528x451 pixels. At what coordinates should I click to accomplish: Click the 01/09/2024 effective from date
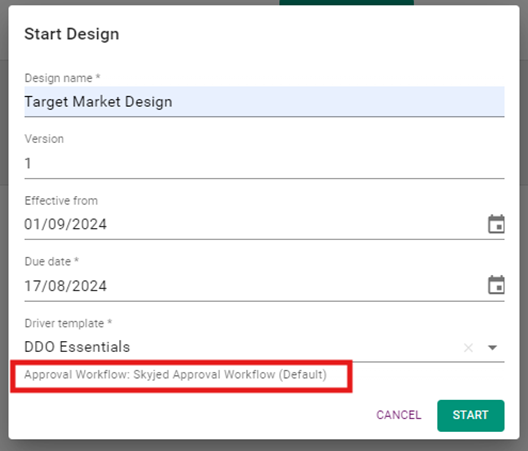point(65,224)
